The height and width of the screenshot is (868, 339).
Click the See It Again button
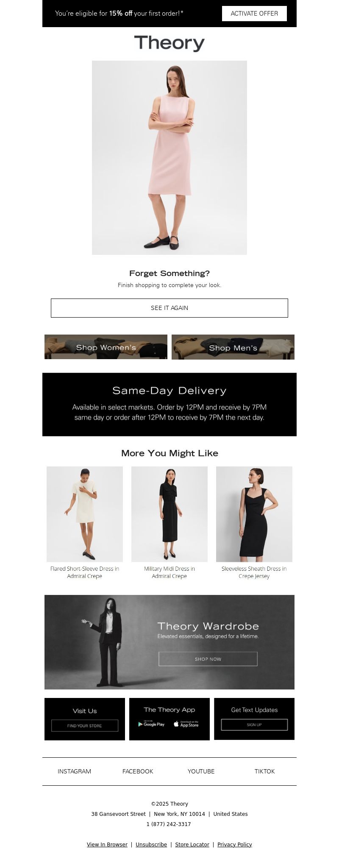tap(169, 308)
